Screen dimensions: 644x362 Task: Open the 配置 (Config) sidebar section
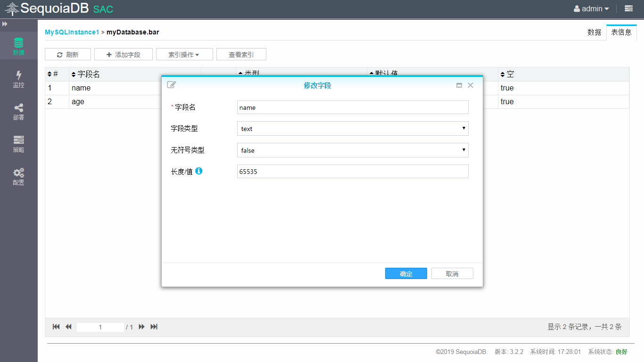tap(18, 177)
